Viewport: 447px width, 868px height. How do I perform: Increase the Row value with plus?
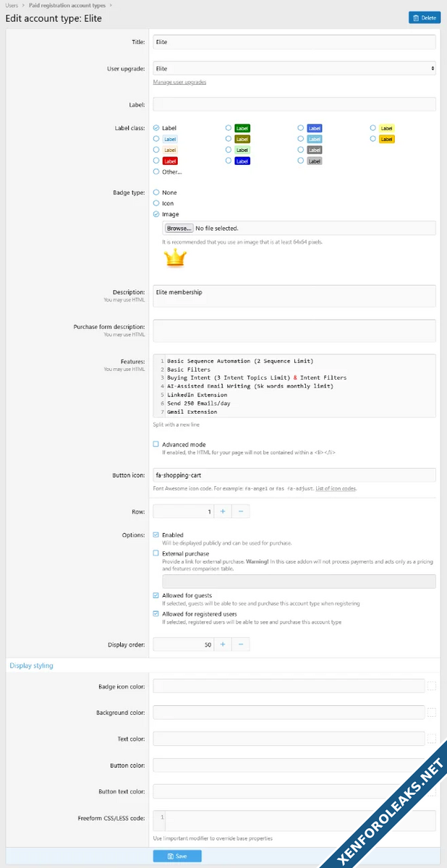(x=222, y=511)
